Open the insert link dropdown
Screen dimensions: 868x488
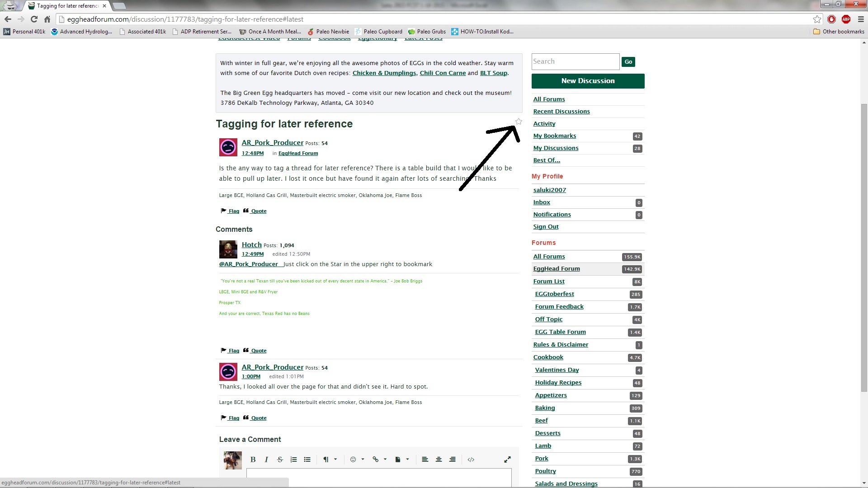(x=379, y=460)
